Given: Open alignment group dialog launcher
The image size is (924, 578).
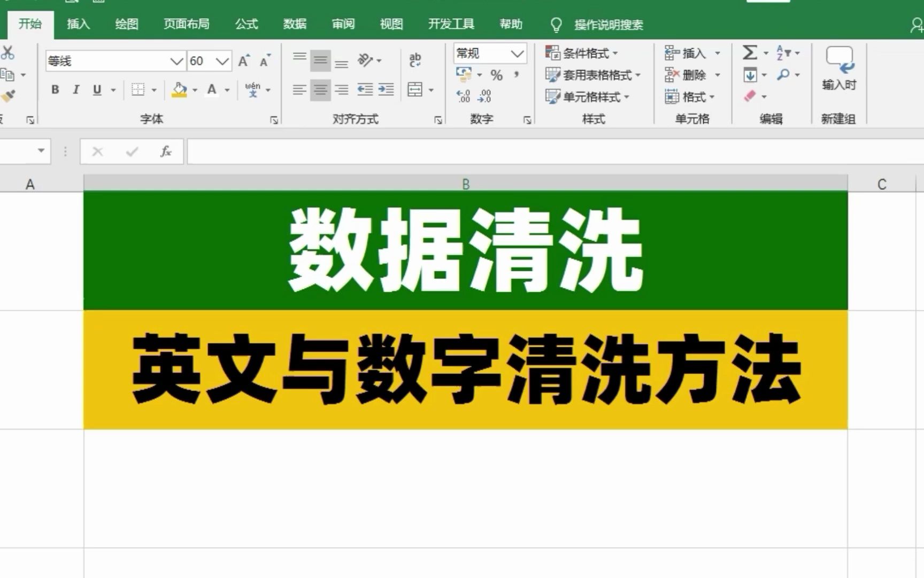Looking at the screenshot, I should click(x=438, y=120).
